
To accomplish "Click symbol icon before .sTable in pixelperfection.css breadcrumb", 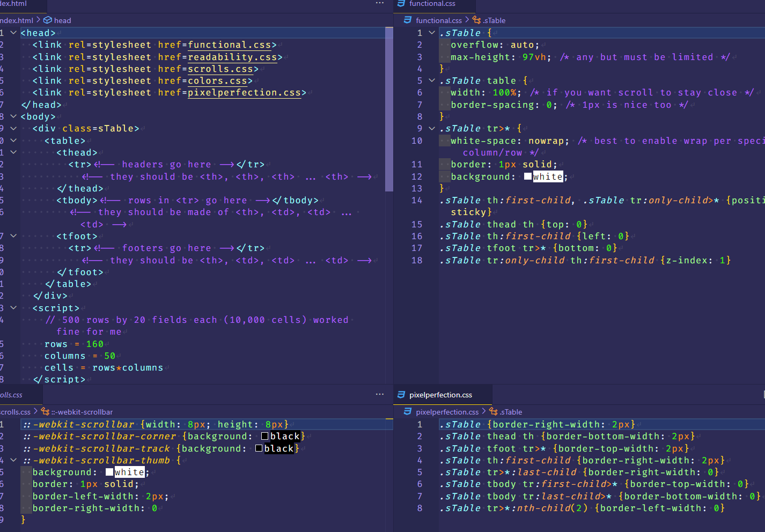I will 494,412.
